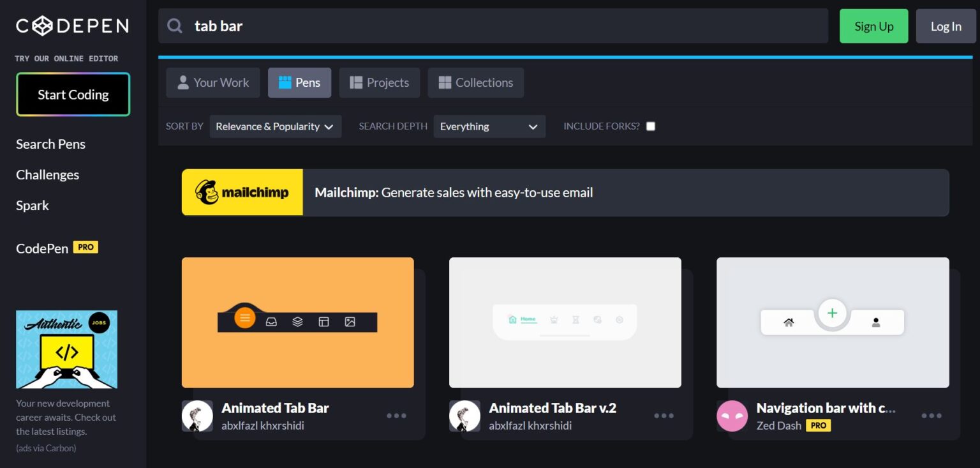Screen dimensions: 980x468
Task: Switch to the Collections tab
Action: click(475, 82)
